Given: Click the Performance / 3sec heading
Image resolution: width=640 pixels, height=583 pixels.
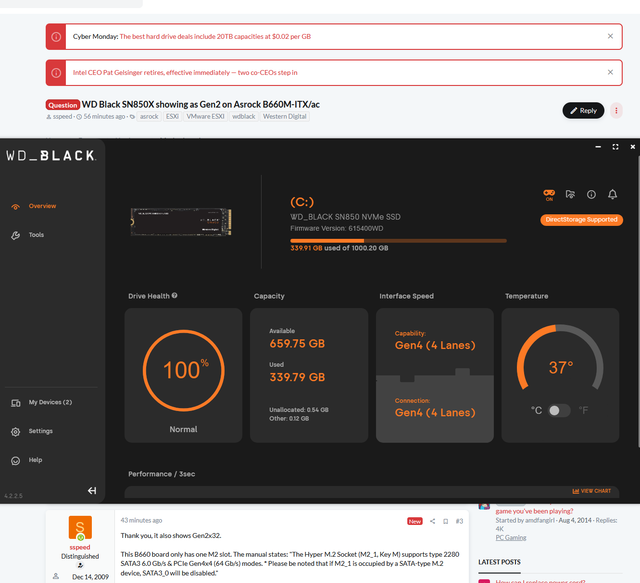Looking at the screenshot, I should coord(162,474).
